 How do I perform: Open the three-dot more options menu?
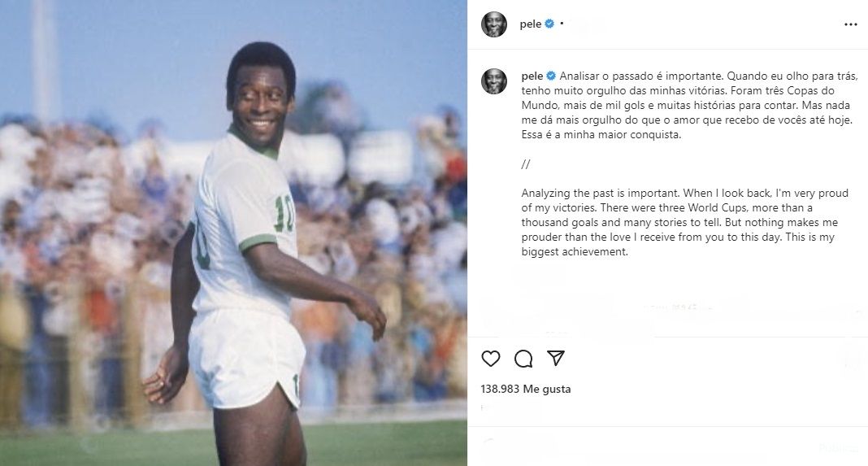click(x=850, y=24)
